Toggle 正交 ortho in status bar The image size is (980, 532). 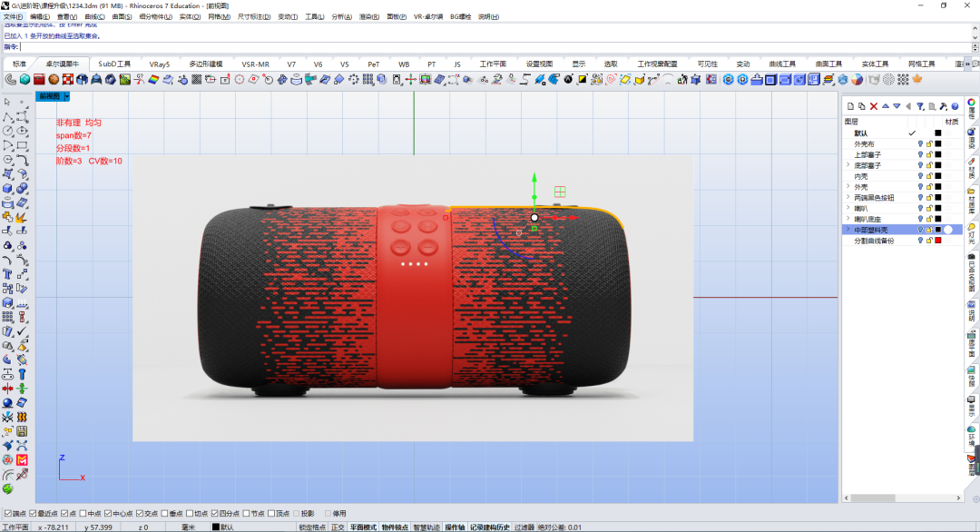[338, 527]
